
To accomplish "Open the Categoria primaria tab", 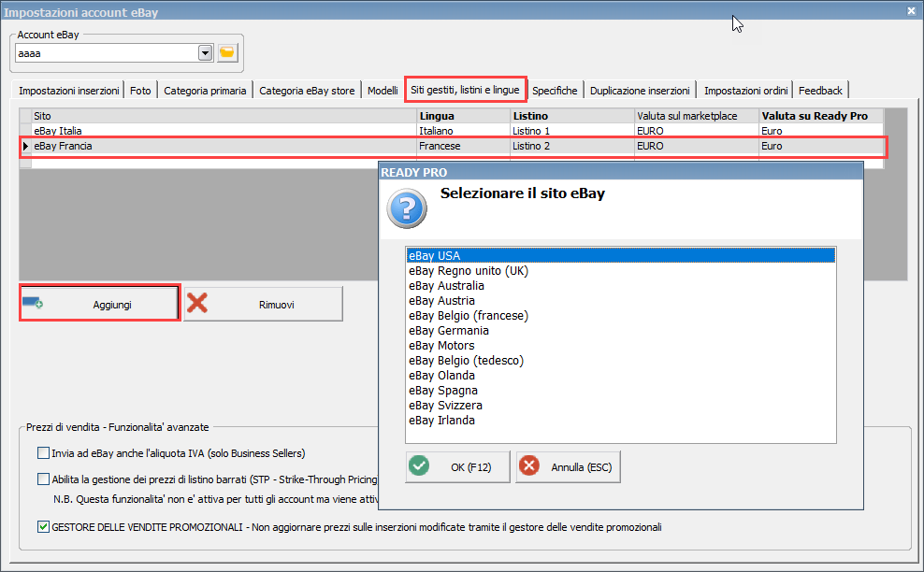I will pos(205,91).
